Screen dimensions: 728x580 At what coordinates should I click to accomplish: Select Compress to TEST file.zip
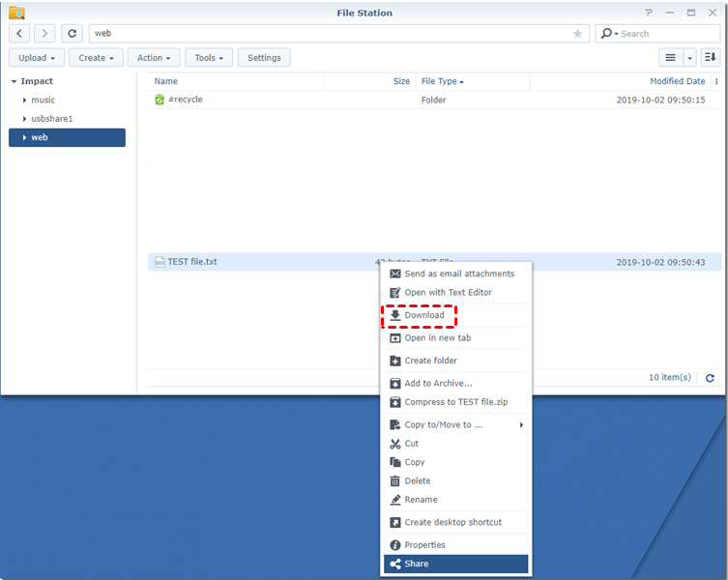click(456, 402)
